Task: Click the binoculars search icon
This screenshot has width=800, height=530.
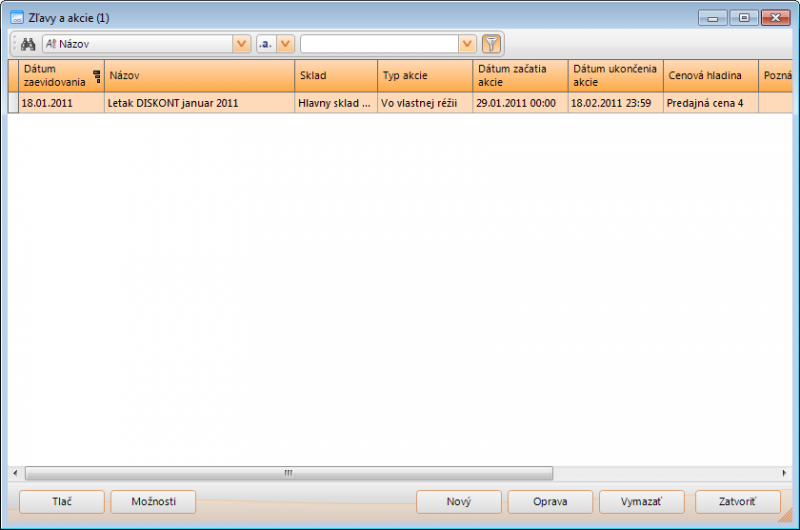Action: (x=28, y=44)
